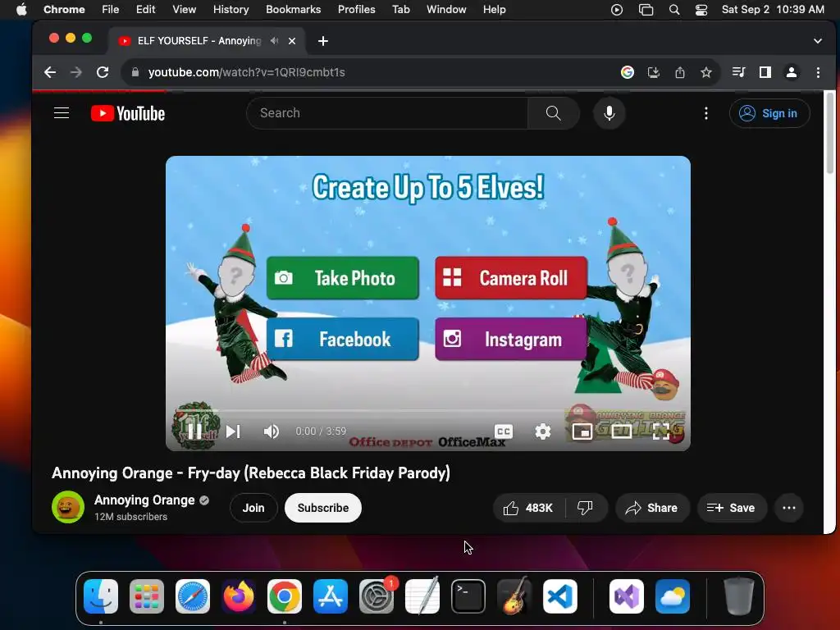Viewport: 840px width, 630px height.
Task: Click the Google icon in address bar
Action: pos(628,72)
